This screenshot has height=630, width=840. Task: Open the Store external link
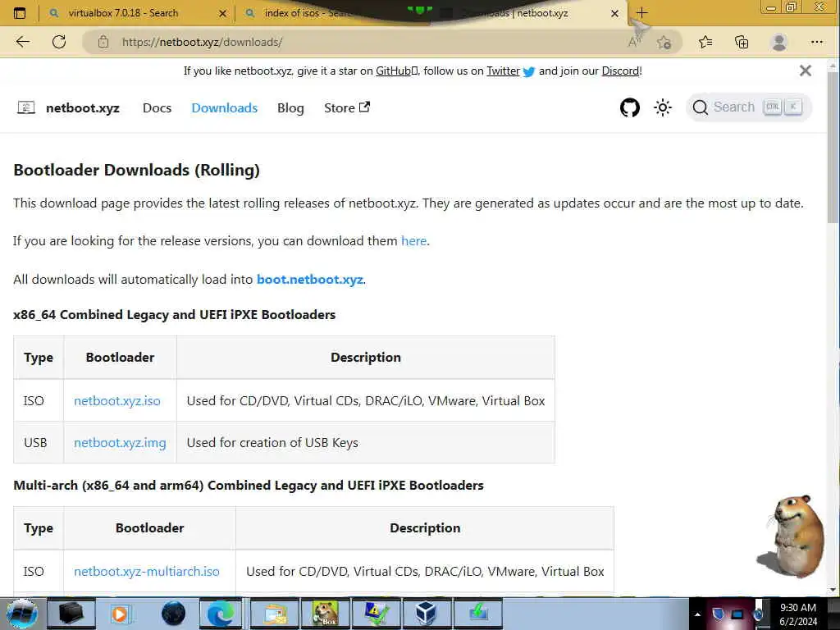point(347,108)
